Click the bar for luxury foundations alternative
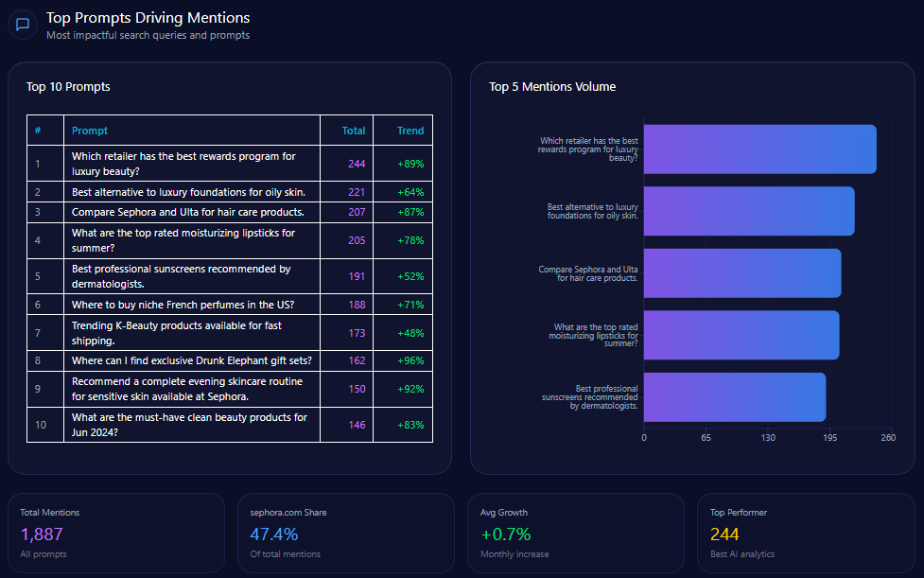Image resolution: width=924 pixels, height=578 pixels. pos(748,211)
